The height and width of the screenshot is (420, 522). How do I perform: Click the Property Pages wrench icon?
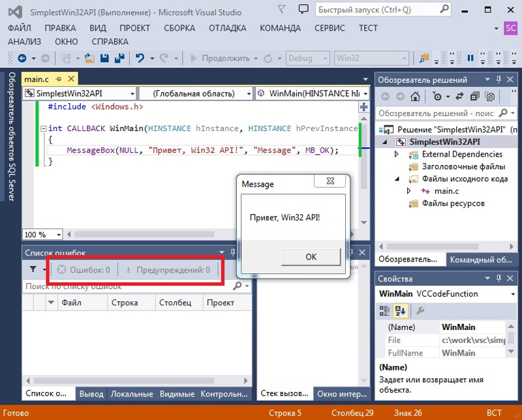point(421,310)
